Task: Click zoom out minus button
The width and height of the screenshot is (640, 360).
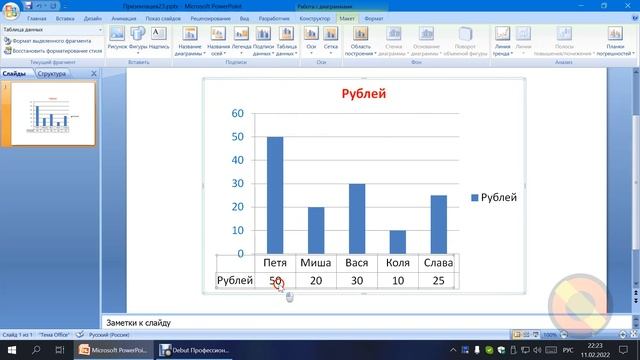Action: tap(564, 335)
